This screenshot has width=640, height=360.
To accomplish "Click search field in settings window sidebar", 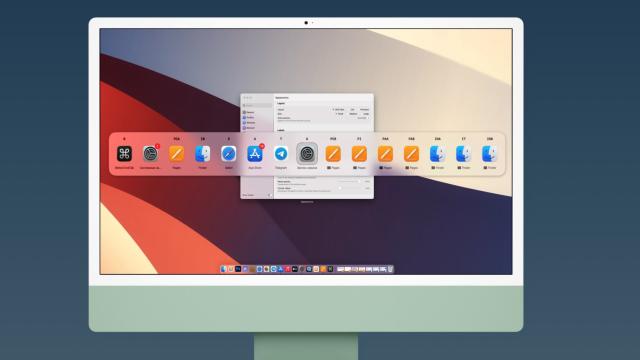I will tap(257, 105).
